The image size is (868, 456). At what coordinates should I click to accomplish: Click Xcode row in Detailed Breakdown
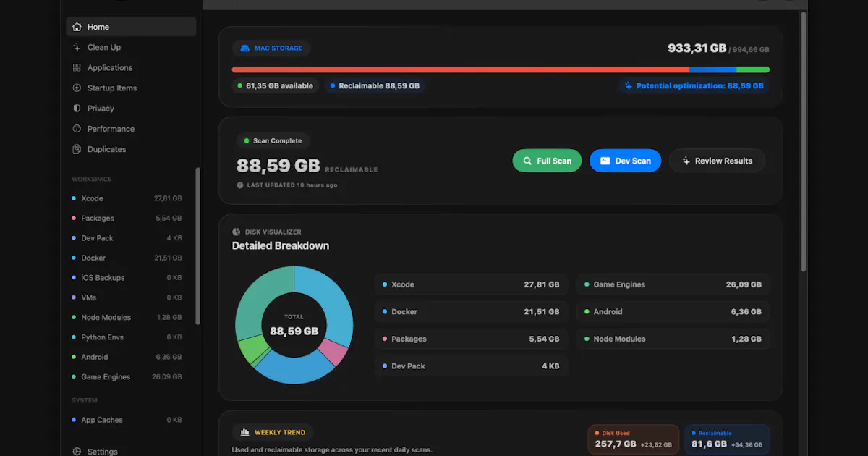(x=471, y=284)
